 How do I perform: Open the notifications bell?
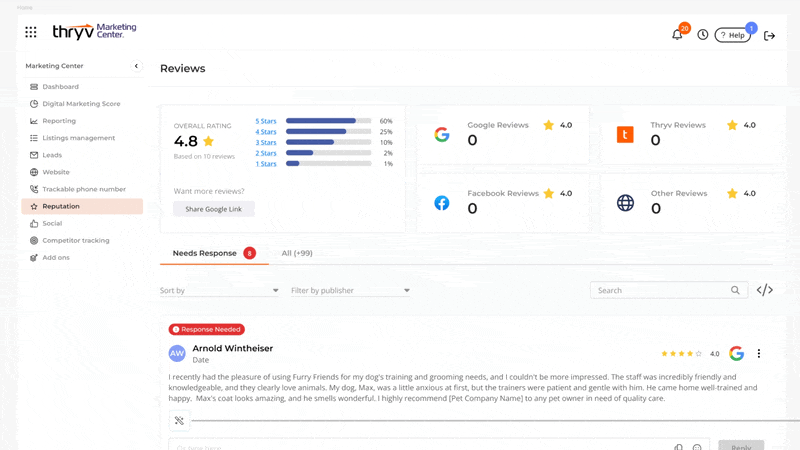[677, 35]
